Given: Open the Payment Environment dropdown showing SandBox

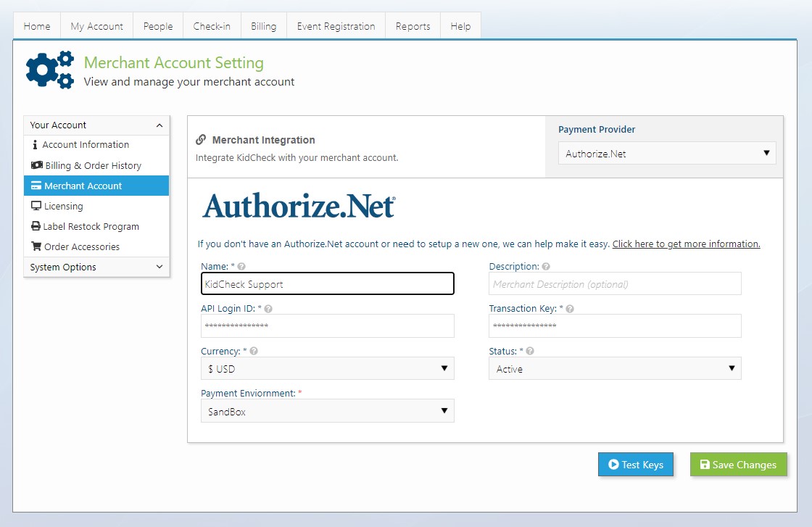Looking at the screenshot, I should pyautogui.click(x=327, y=411).
